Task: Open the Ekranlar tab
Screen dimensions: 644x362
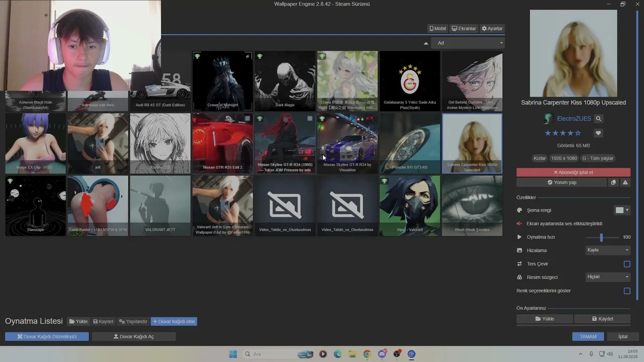Action: click(463, 29)
